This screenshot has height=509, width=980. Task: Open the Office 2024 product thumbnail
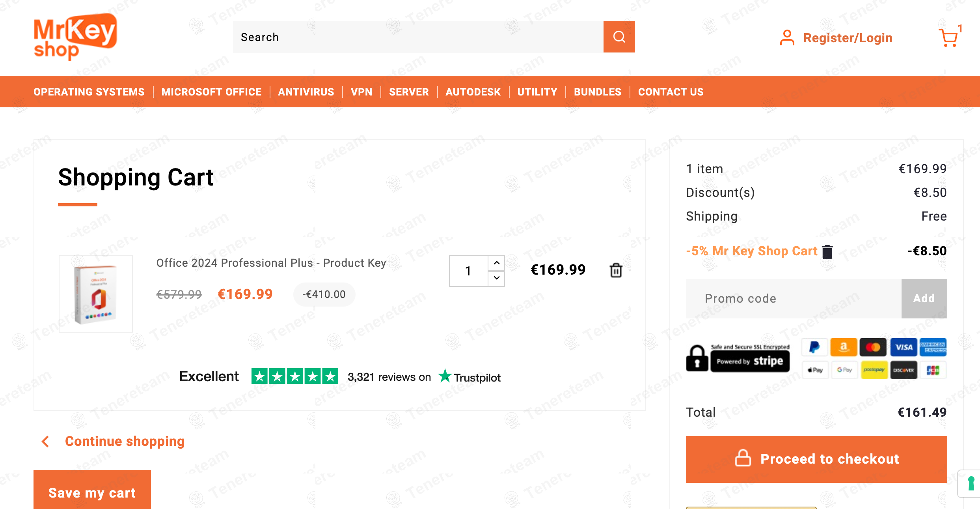[96, 294]
